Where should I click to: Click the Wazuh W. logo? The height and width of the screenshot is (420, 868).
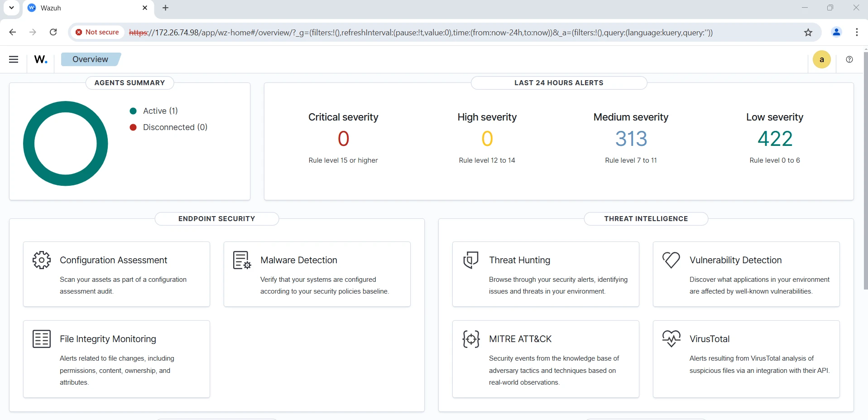(41, 59)
